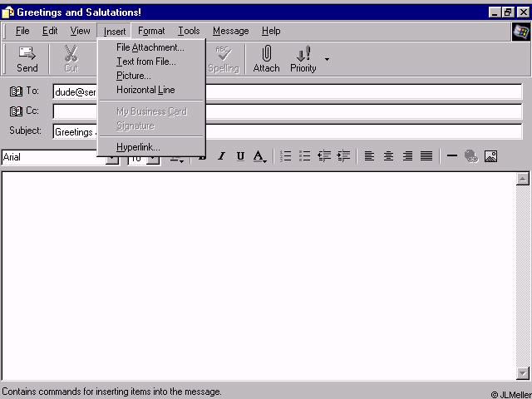532x399 pixels.
Task: Click inside the message body area
Action: (x=259, y=276)
